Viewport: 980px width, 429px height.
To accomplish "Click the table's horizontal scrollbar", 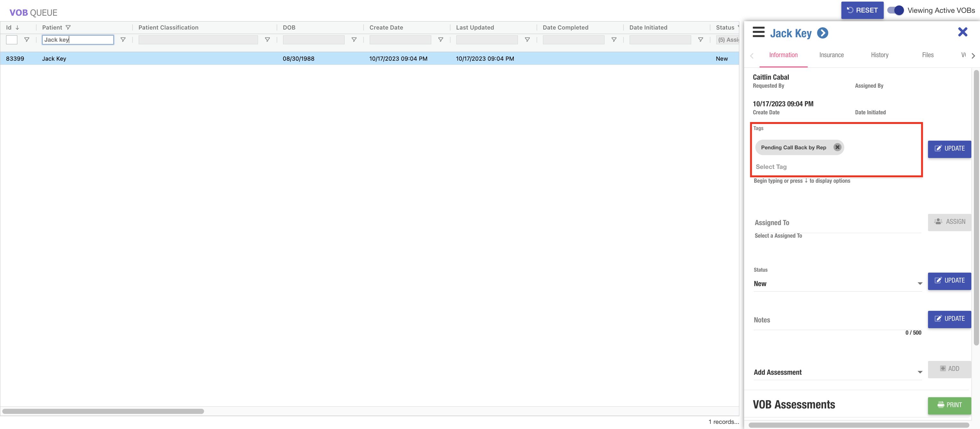I will pyautogui.click(x=103, y=411).
